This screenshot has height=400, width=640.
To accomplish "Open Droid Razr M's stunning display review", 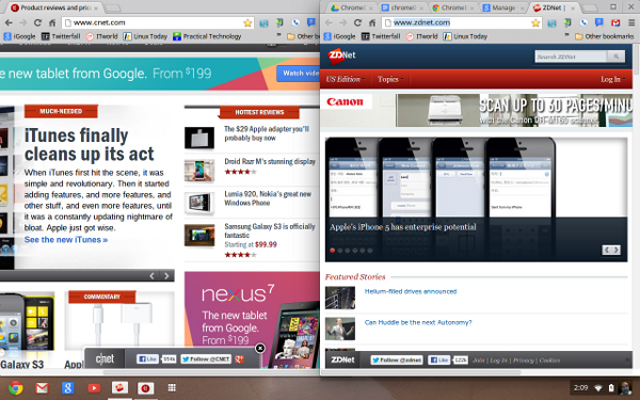I will (270, 162).
